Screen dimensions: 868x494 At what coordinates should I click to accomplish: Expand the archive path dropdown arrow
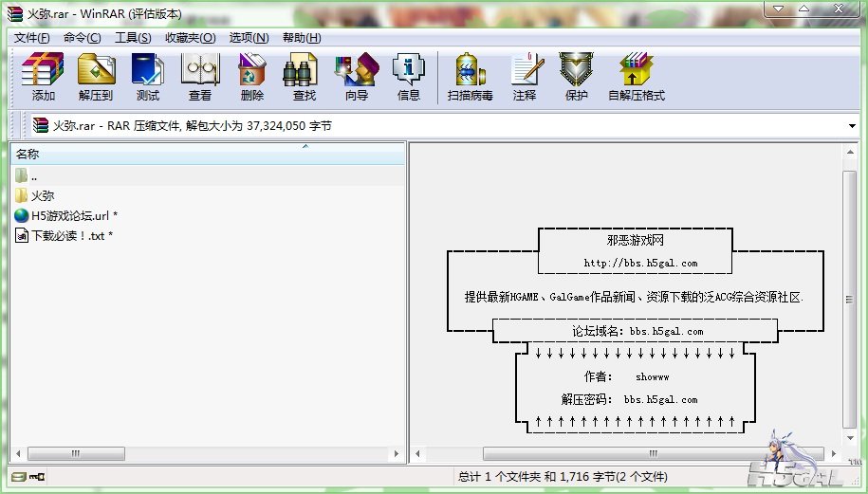pos(851,125)
